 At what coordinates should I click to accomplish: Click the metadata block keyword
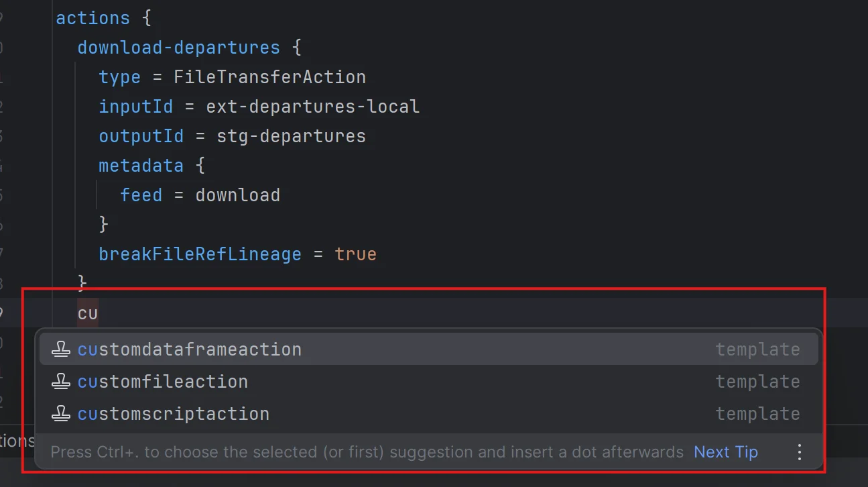click(x=141, y=165)
